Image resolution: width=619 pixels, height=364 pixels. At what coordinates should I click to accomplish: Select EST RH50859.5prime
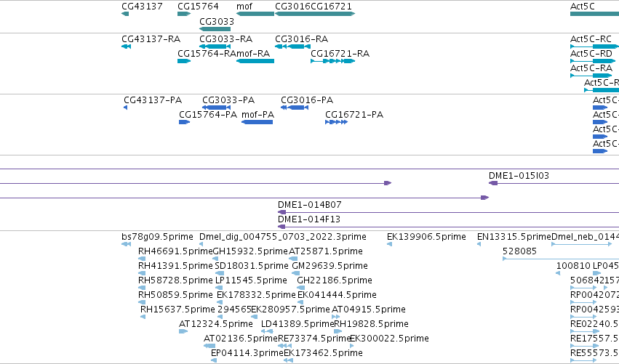[142, 302]
